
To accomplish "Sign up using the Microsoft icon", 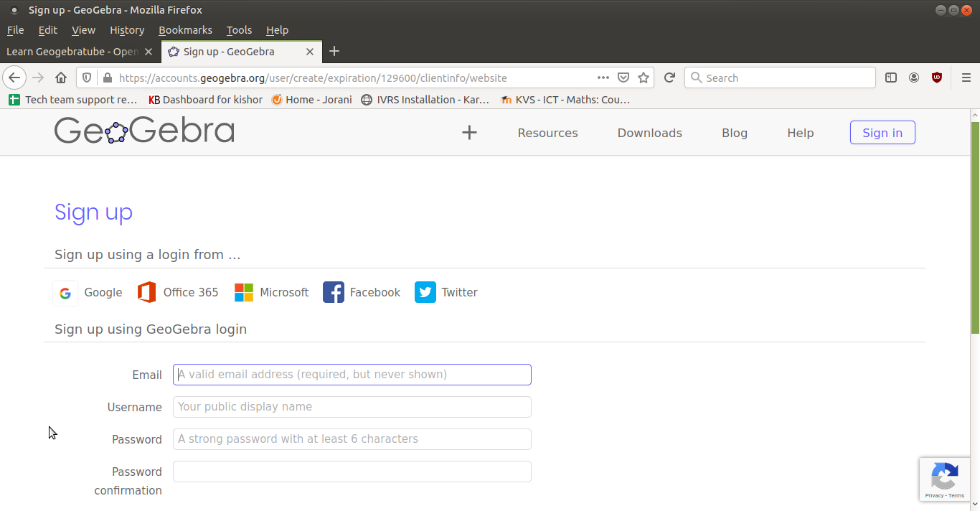I will pos(244,292).
